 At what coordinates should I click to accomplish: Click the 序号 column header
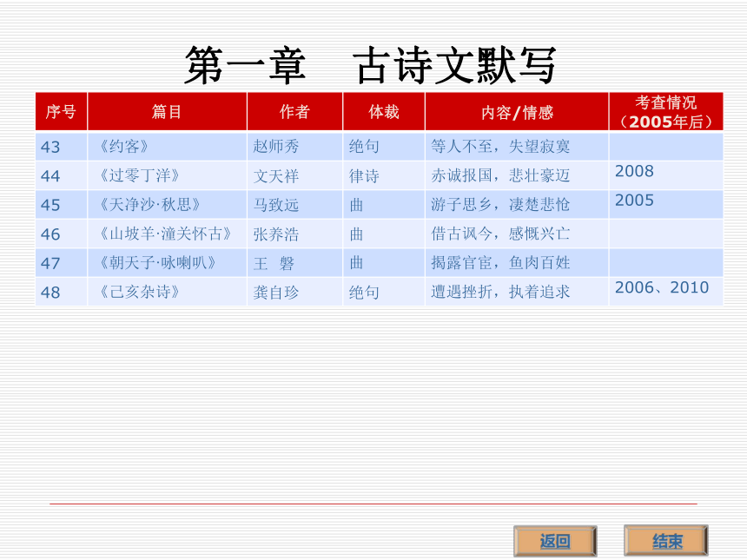coord(61,112)
